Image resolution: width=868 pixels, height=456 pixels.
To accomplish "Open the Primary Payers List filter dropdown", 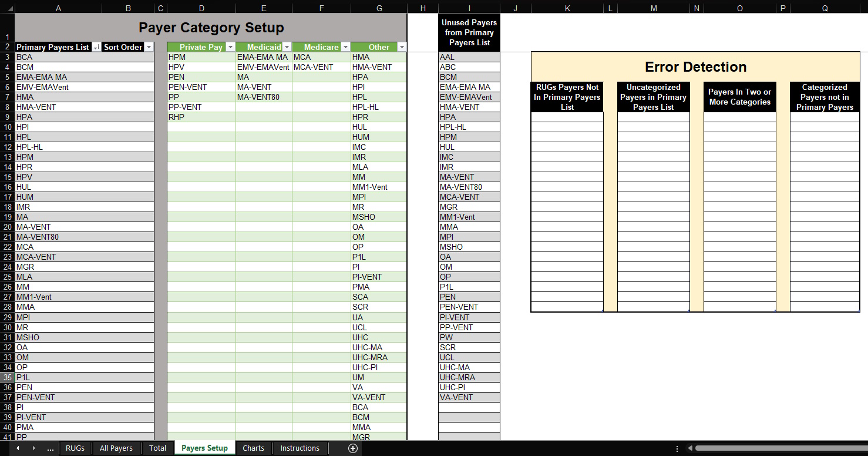I will pos(95,47).
